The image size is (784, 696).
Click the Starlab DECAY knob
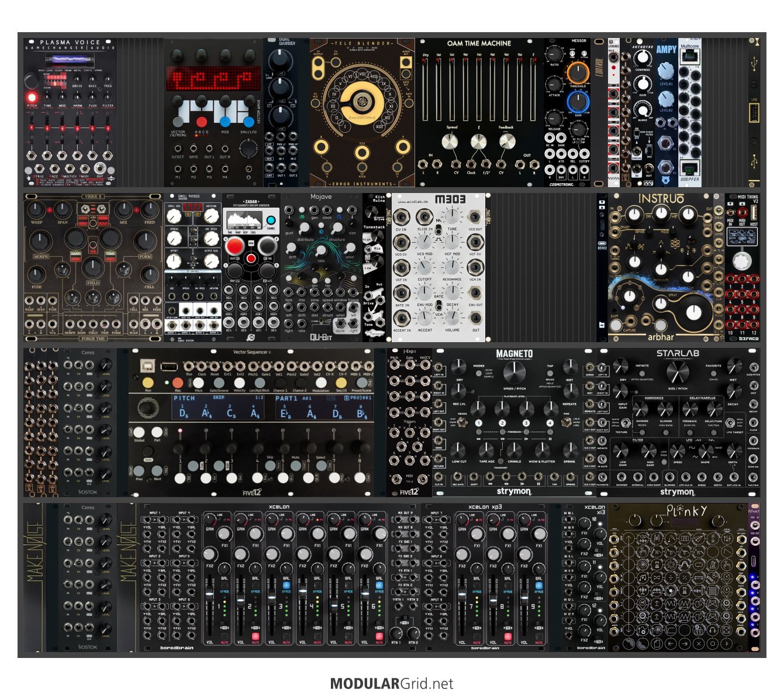[x=733, y=391]
